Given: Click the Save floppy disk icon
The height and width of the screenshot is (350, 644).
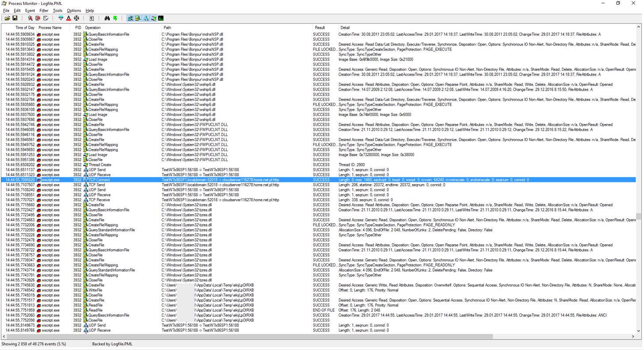Looking at the screenshot, I should 15,18.
